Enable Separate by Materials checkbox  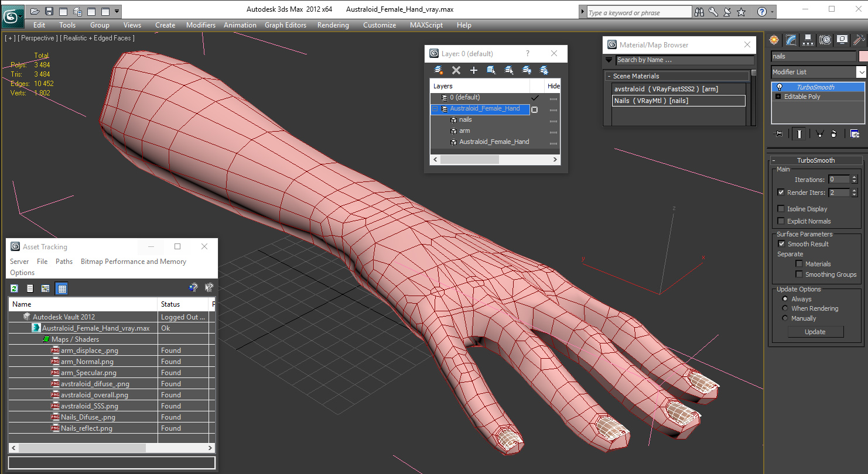tap(799, 264)
